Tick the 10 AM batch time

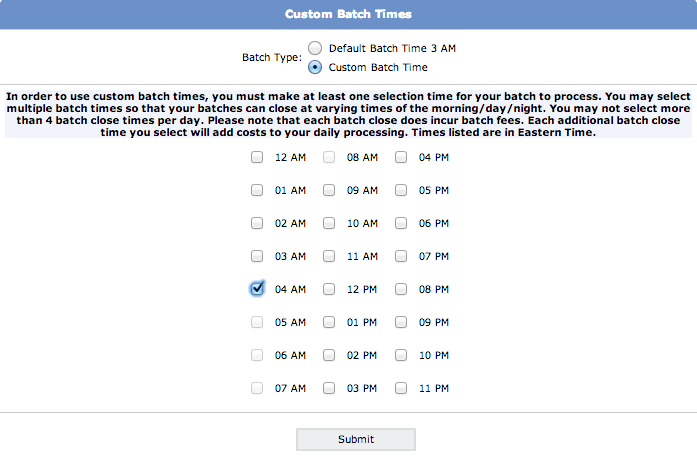tap(329, 223)
